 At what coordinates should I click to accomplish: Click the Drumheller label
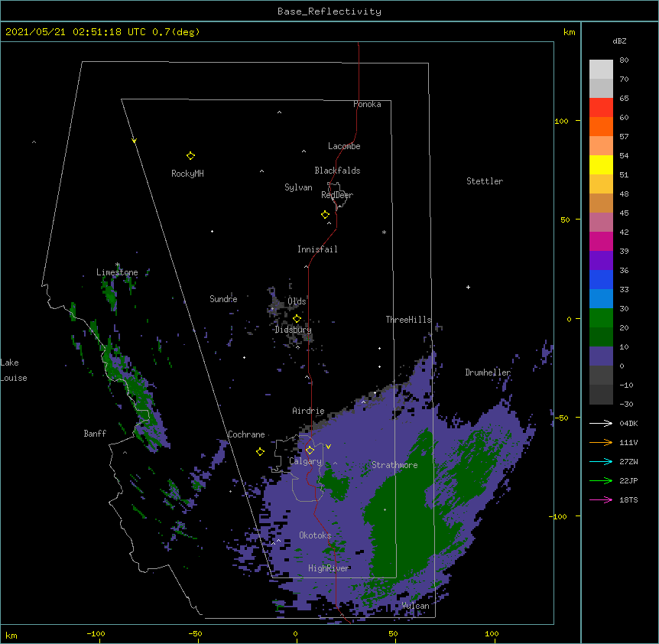pyautogui.click(x=488, y=372)
